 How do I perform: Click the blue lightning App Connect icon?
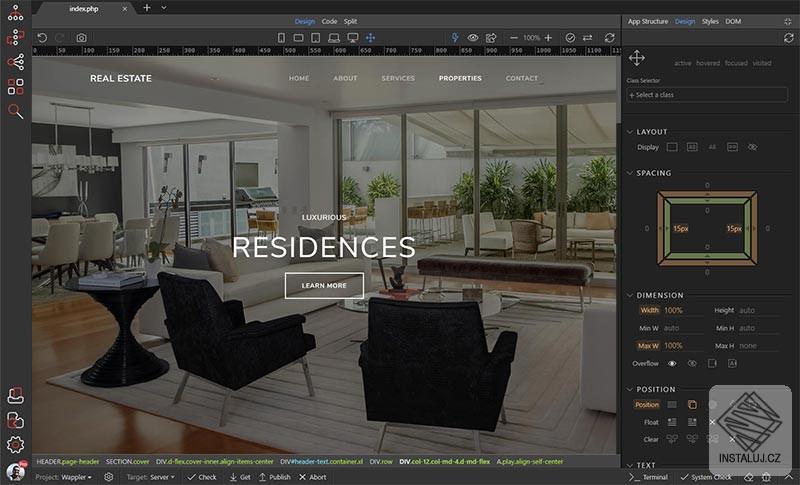coord(455,38)
